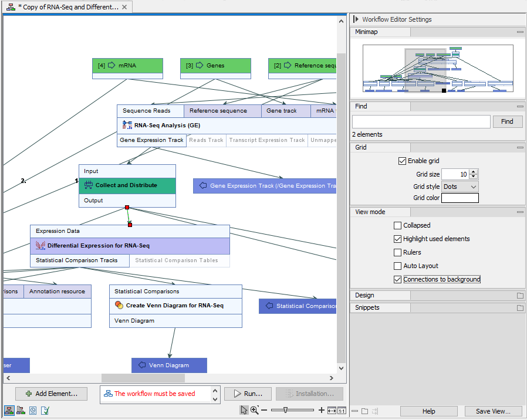
Task: Click the Create Venn Diagram for RNA-Seq icon
Action: click(x=119, y=304)
